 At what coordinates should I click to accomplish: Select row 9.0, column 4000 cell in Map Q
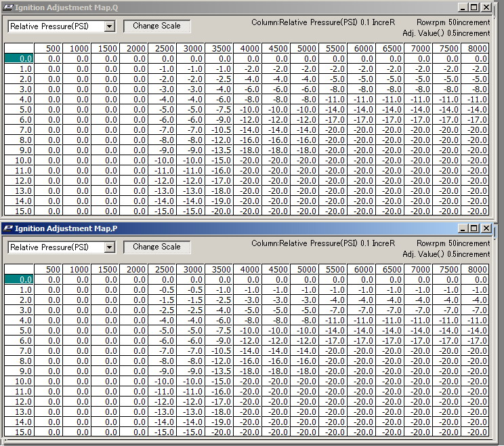pos(247,150)
